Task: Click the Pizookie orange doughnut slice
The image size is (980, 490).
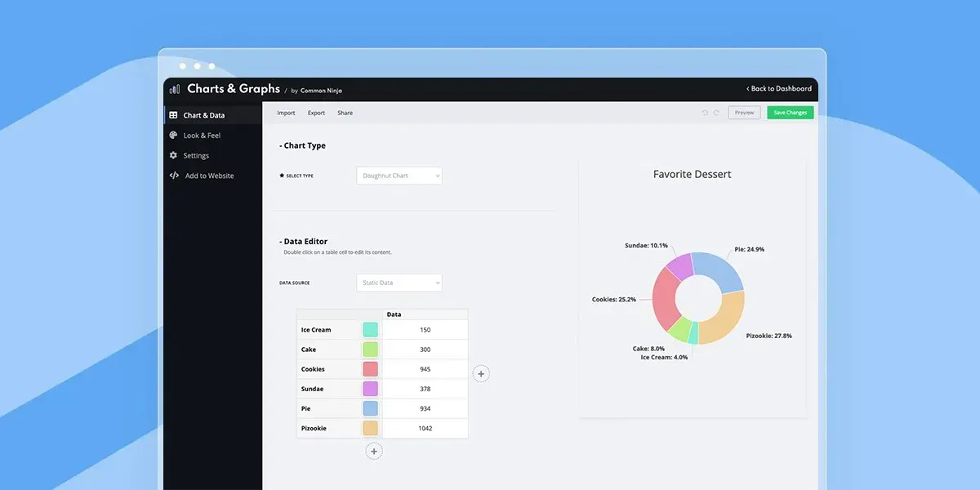Action: coord(724,322)
